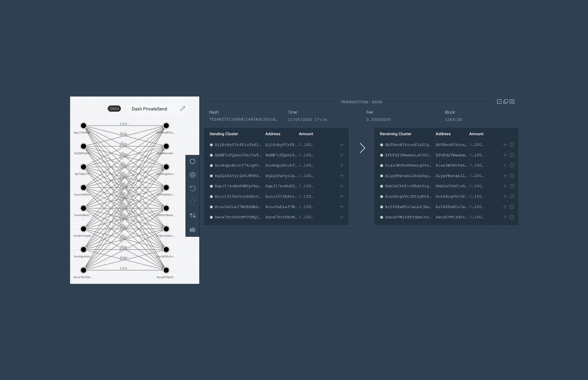The height and width of the screenshot is (380, 588).
Task: Toggle dot beside Xiax3WYBvFm6 receiving cluster
Action: tap(381, 166)
